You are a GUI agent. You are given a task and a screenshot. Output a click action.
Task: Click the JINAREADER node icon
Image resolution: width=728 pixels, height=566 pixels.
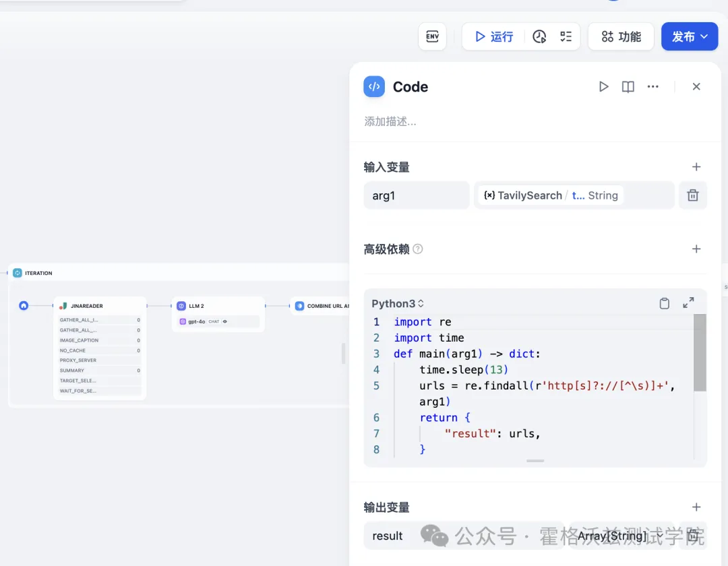point(63,306)
